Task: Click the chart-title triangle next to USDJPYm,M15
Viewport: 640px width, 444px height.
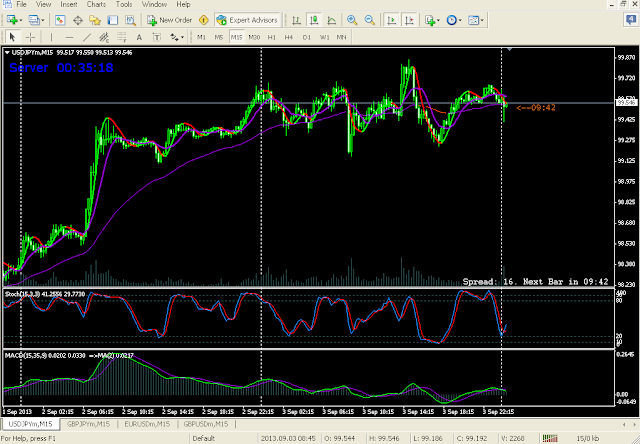Action: coord(7,53)
